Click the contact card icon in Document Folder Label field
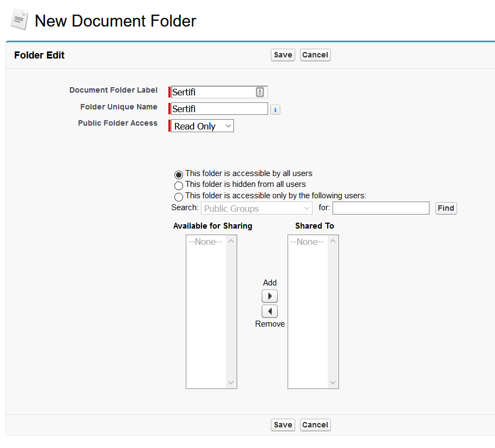 pyautogui.click(x=259, y=92)
